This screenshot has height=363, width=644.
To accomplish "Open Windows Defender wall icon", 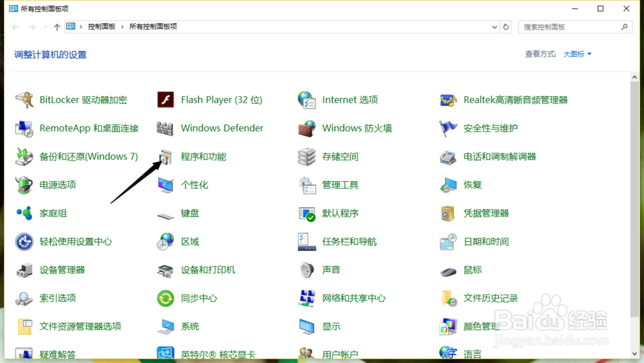I will click(x=166, y=128).
